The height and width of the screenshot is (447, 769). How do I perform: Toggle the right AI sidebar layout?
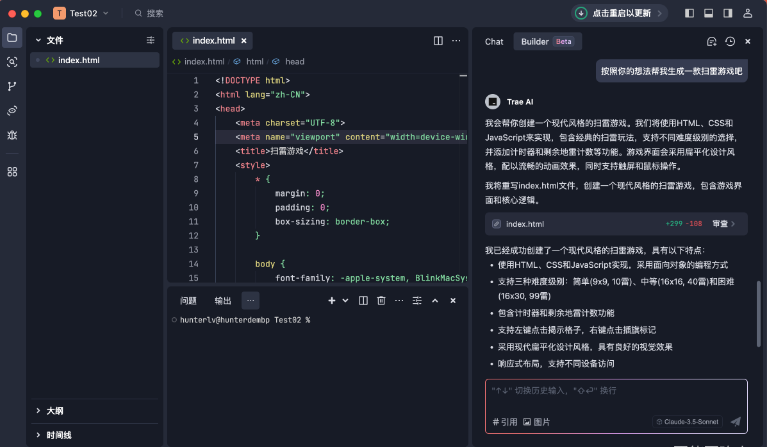click(x=729, y=13)
